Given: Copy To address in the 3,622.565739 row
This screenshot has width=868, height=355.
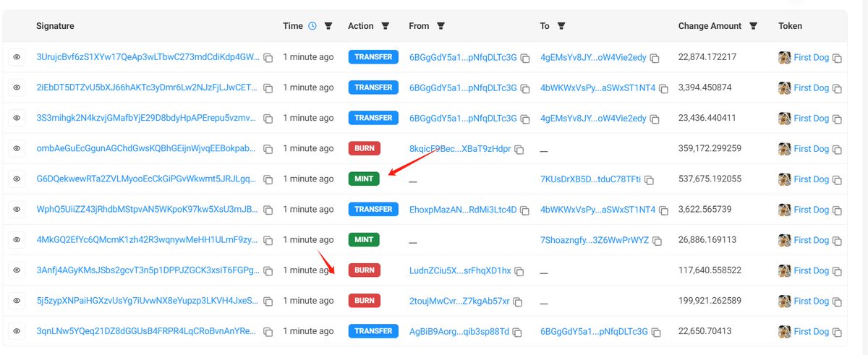Looking at the screenshot, I should point(663,210).
